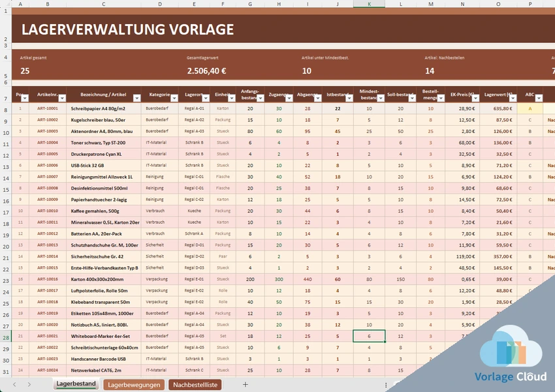Select cell Batterien AA, 20er-Pack

pyautogui.click(x=104, y=234)
